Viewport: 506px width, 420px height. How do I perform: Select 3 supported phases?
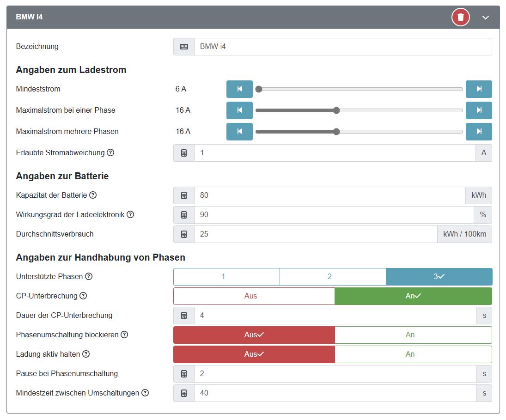439,277
